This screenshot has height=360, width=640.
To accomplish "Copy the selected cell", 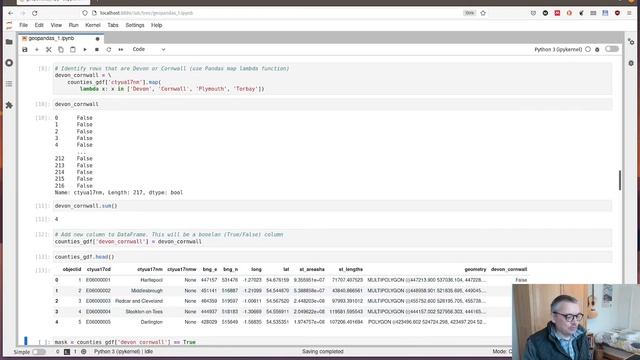I will coord(61,49).
